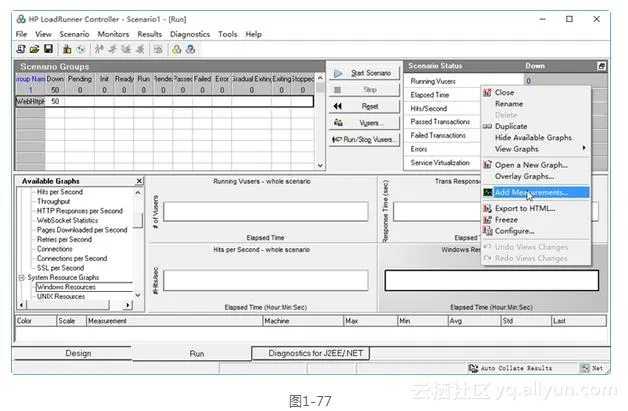This screenshot has width=628, height=411.
Task: Click the Measurement column header
Action: tap(174, 321)
